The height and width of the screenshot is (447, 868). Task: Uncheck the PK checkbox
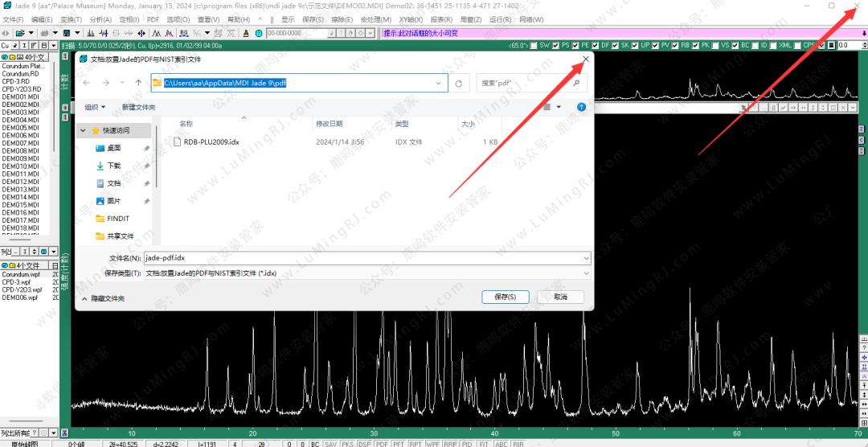pos(696,46)
